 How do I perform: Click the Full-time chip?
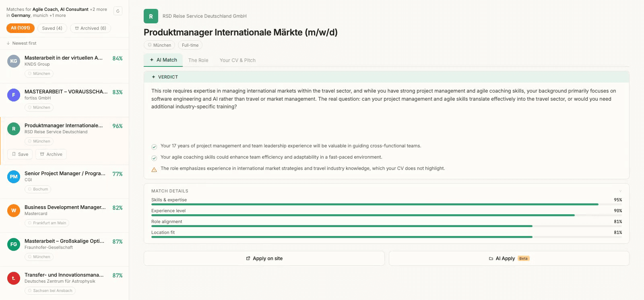(x=190, y=45)
